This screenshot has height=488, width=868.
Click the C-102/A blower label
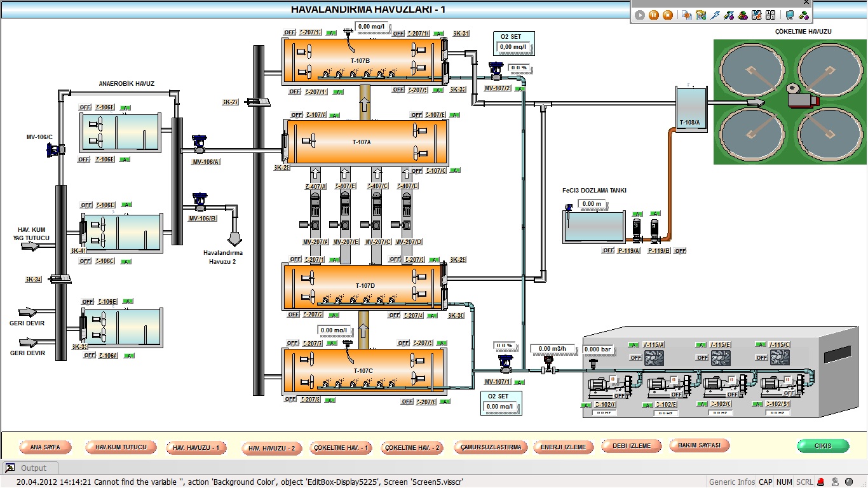click(605, 404)
